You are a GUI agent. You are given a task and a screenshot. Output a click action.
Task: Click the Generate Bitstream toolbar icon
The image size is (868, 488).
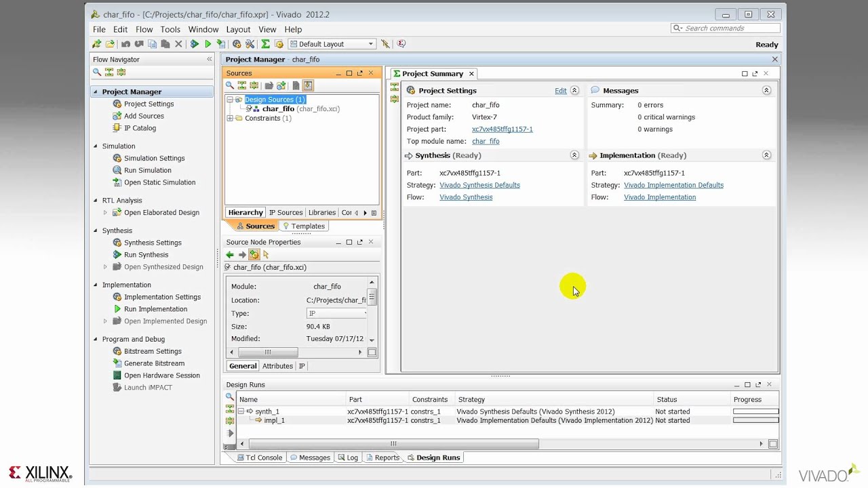point(221,44)
